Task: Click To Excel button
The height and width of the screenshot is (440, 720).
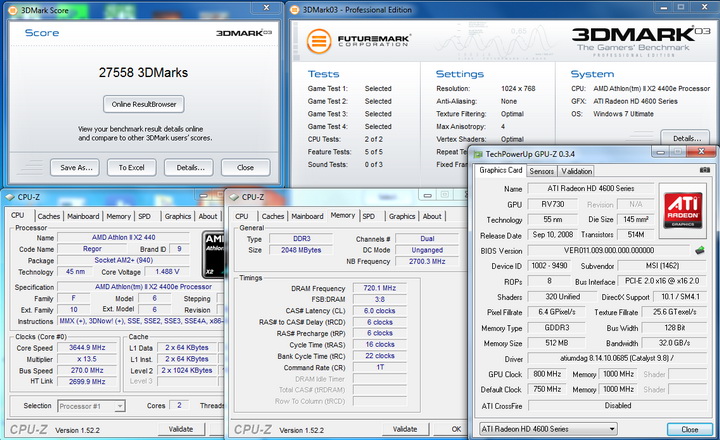Action: pyautogui.click(x=131, y=168)
